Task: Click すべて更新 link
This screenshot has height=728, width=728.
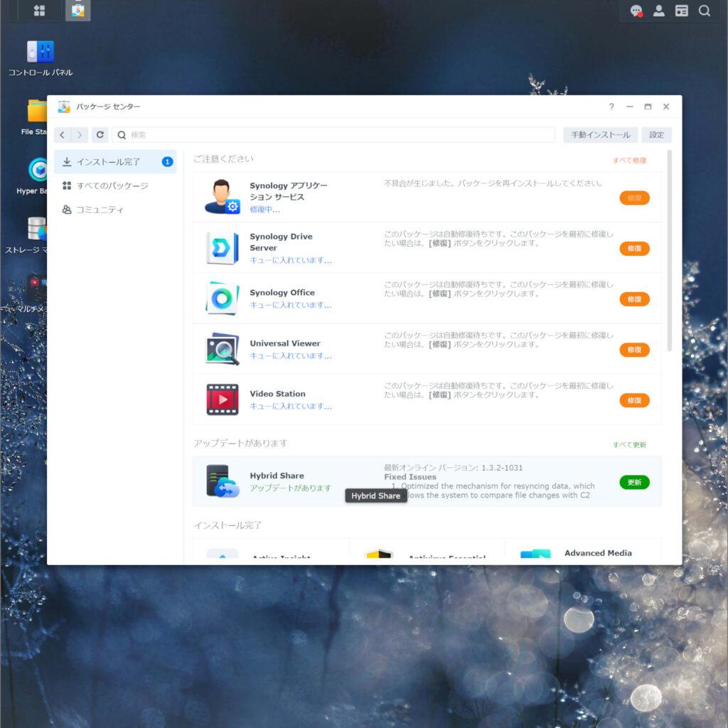Action: (x=629, y=445)
